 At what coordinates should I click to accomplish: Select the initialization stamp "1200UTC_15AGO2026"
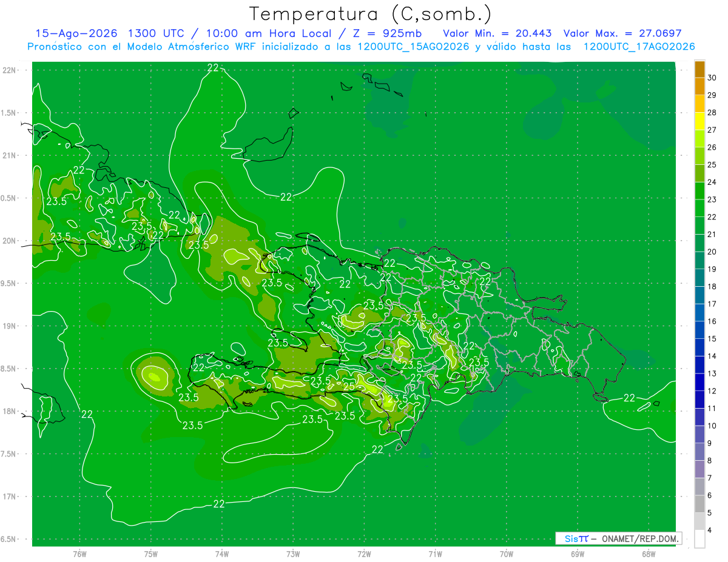[412, 47]
